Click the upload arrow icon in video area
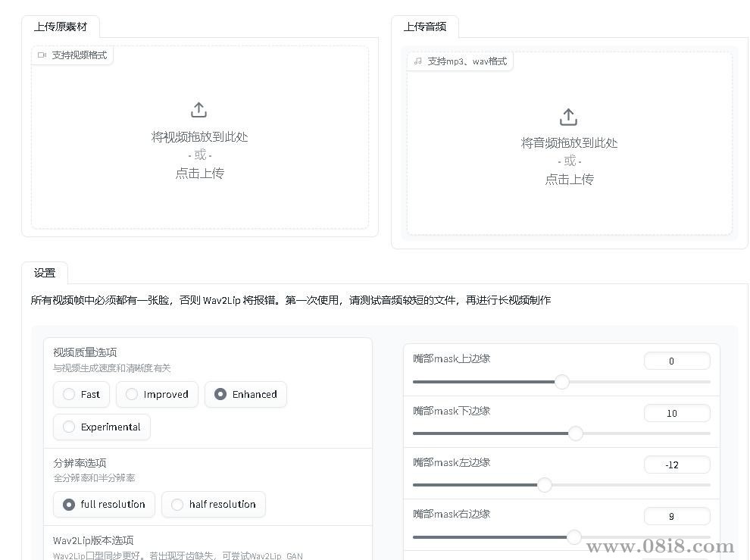The height and width of the screenshot is (560, 750). coord(198,108)
